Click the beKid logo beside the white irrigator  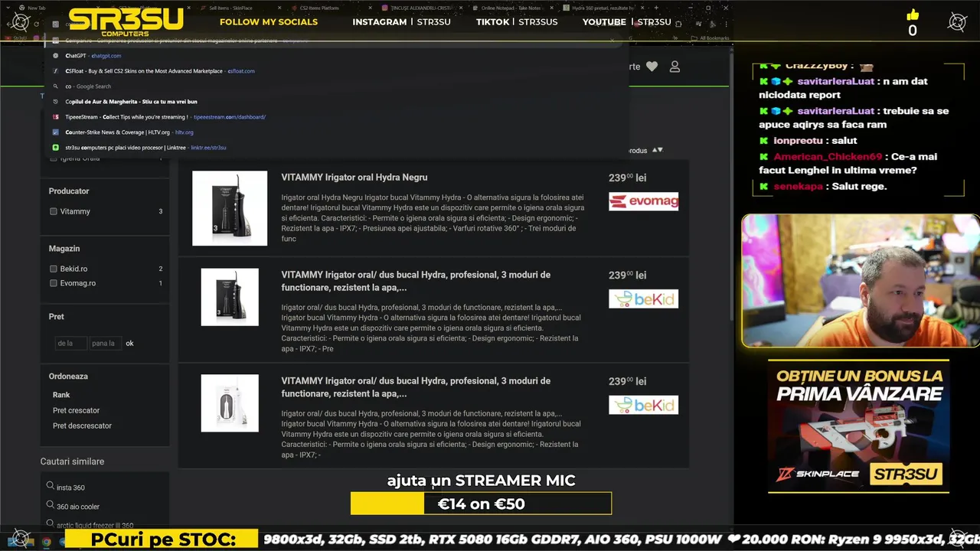(x=643, y=405)
